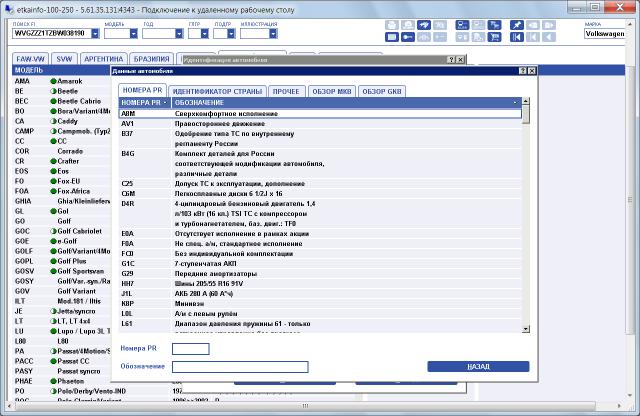Image resolution: width=640 pixels, height=416 pixels.
Task: Select Passat CC in the model list
Action: point(62,361)
